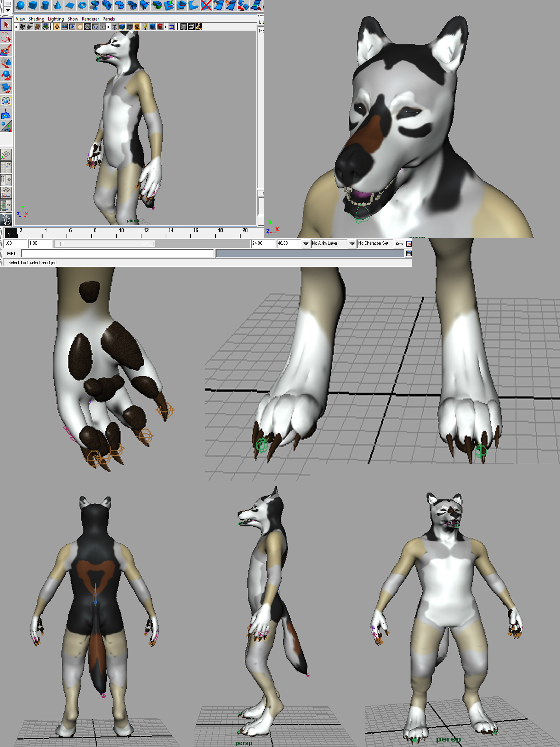Viewport: 560px width, 747px height.
Task: Click the playback range slider bar
Action: click(x=105, y=243)
